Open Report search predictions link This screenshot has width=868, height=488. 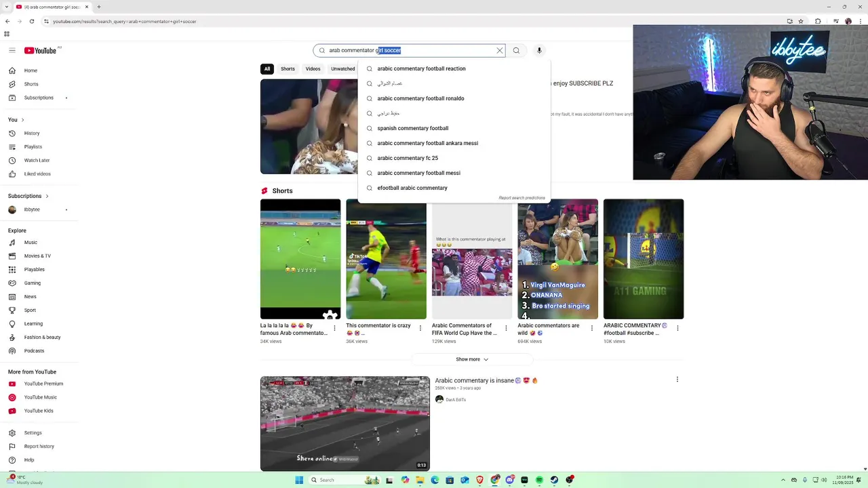coord(521,198)
